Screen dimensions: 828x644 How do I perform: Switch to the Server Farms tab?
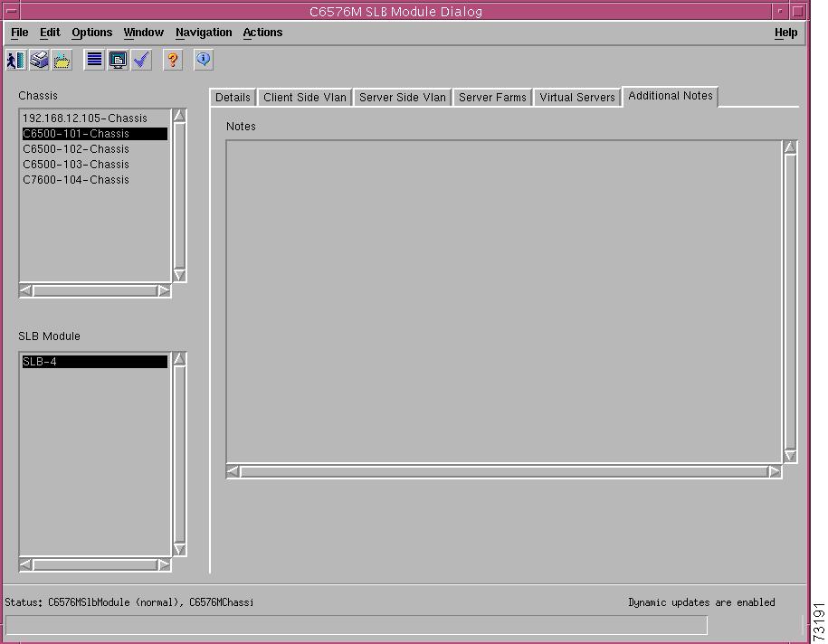[x=492, y=97]
